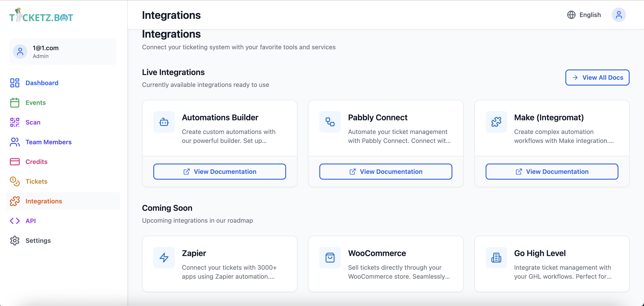The height and width of the screenshot is (306, 644).
Task: Click the Zapier lightning bolt icon
Action: (x=164, y=258)
